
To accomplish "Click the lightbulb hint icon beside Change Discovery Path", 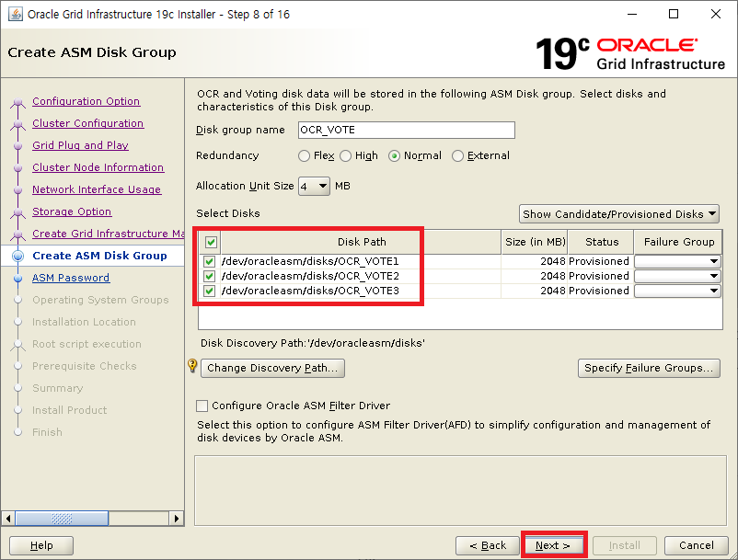I will coord(192,365).
